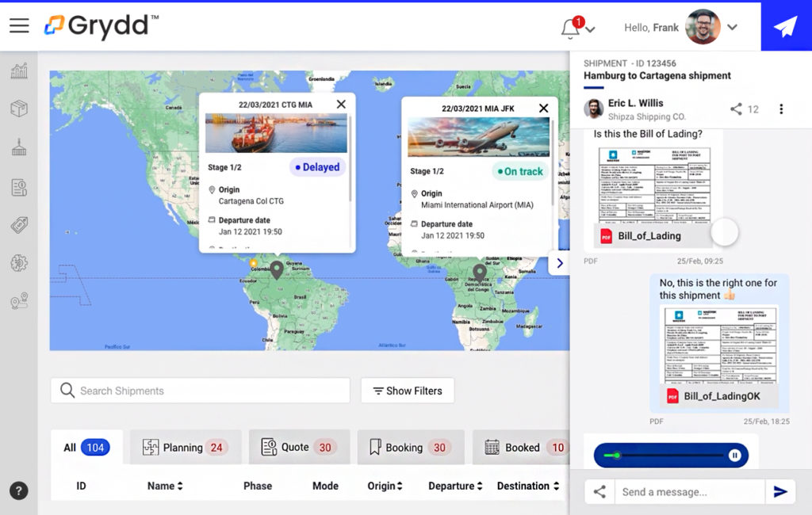Open the hamburger main menu
Image resolution: width=812 pixels, height=515 pixels.
coord(19,25)
